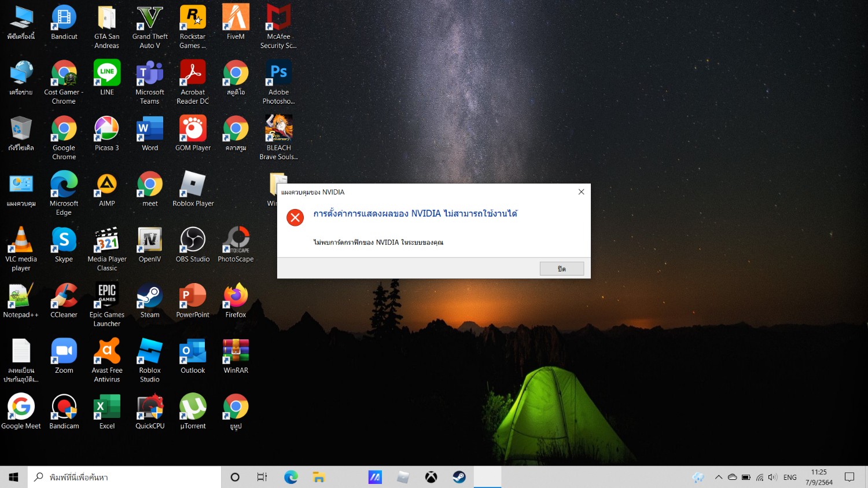Viewport: 868px width, 488px height.
Task: Open the VLC media player shortcut
Action: pos(21,249)
